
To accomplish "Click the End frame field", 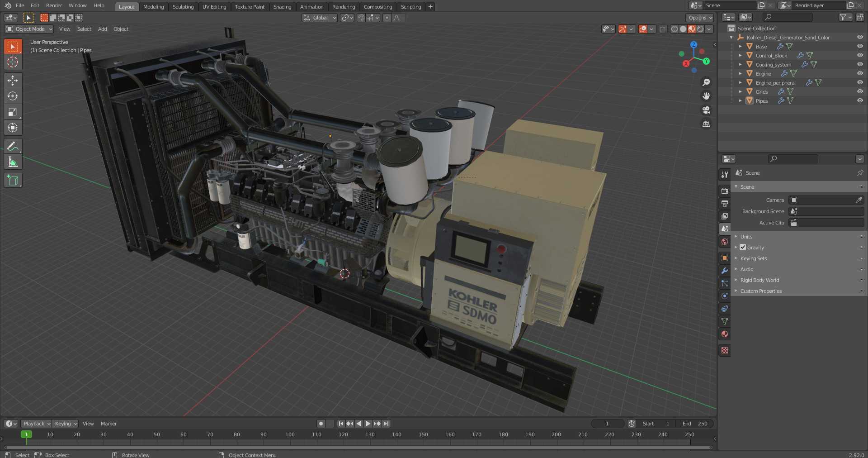I will [695, 424].
